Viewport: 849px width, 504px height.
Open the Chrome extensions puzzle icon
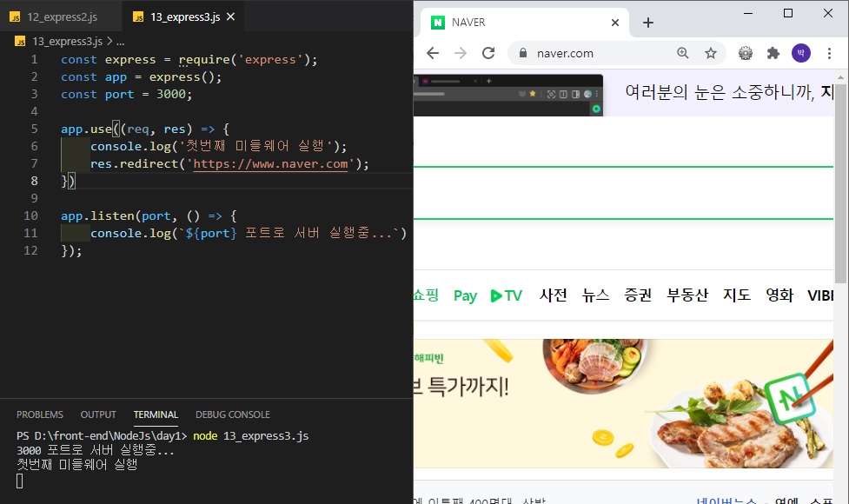773,53
